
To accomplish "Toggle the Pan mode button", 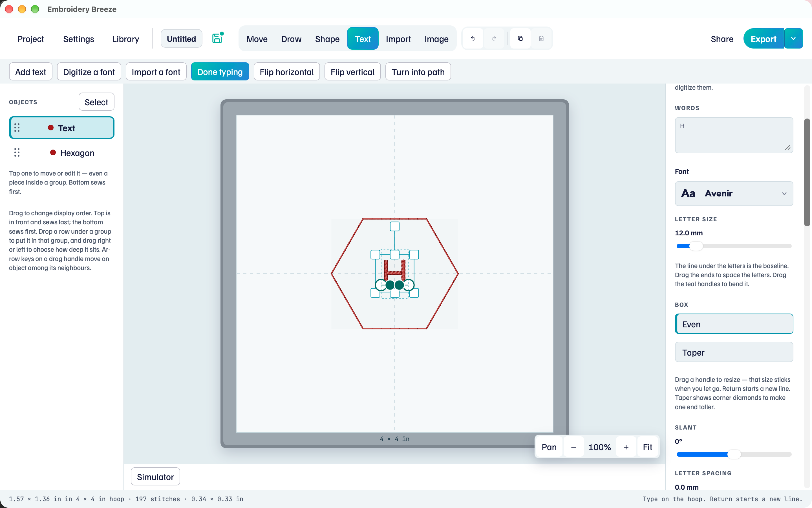I will [x=549, y=447].
